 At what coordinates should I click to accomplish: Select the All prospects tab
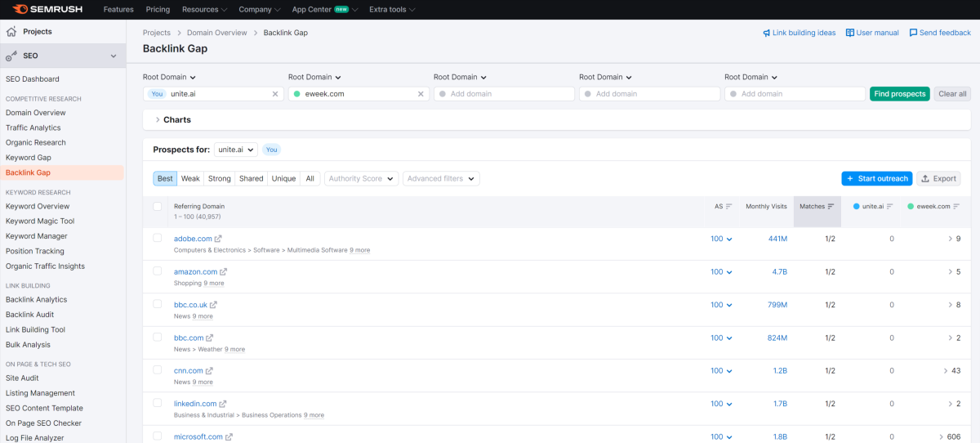[x=310, y=178]
